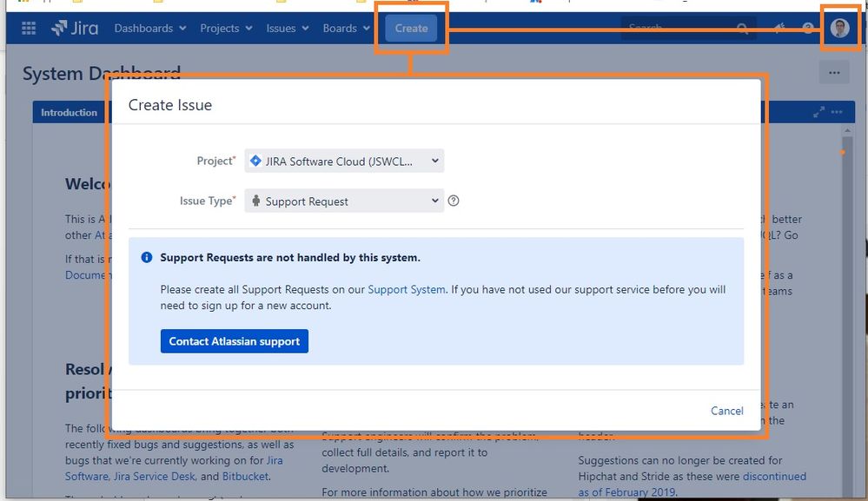Click the Issue Type help icon
The width and height of the screenshot is (868, 501).
click(454, 201)
